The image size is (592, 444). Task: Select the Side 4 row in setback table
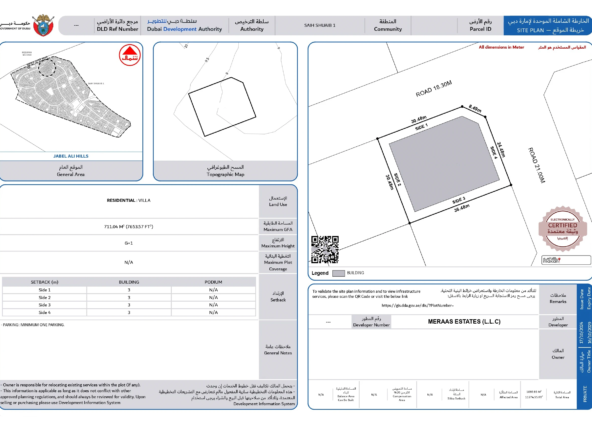[x=129, y=312]
